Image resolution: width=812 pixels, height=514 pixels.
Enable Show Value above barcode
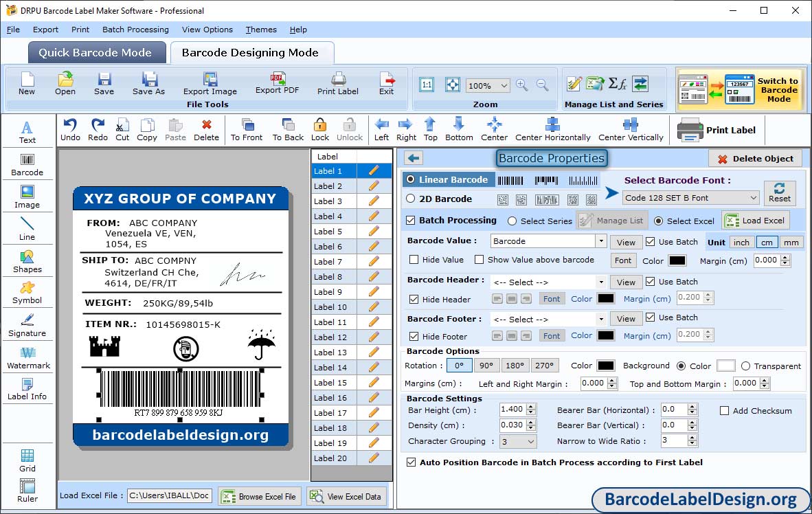(x=479, y=260)
